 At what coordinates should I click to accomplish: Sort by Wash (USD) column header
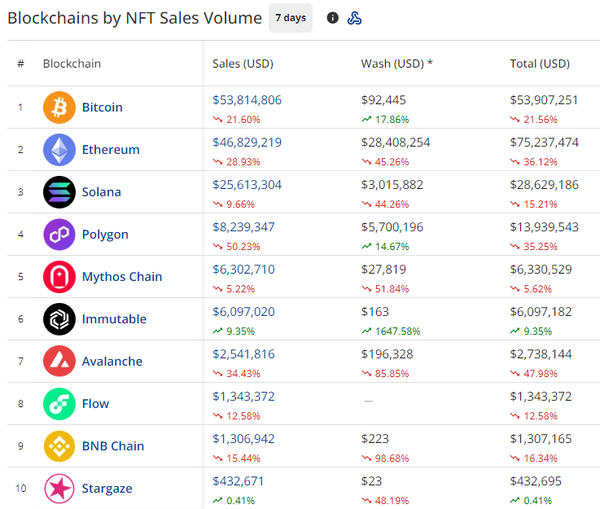click(396, 64)
